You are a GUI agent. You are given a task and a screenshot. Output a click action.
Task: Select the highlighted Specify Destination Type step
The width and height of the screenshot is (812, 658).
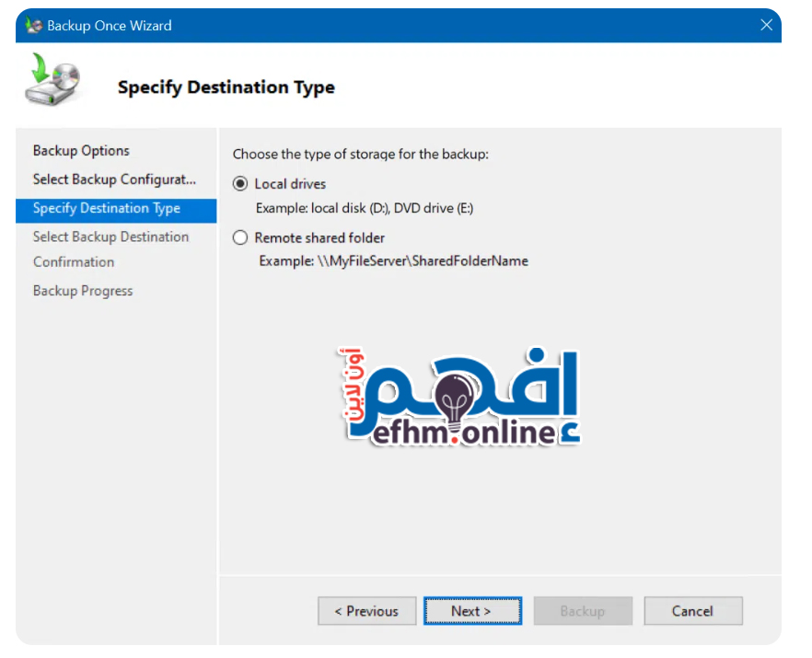click(x=107, y=209)
